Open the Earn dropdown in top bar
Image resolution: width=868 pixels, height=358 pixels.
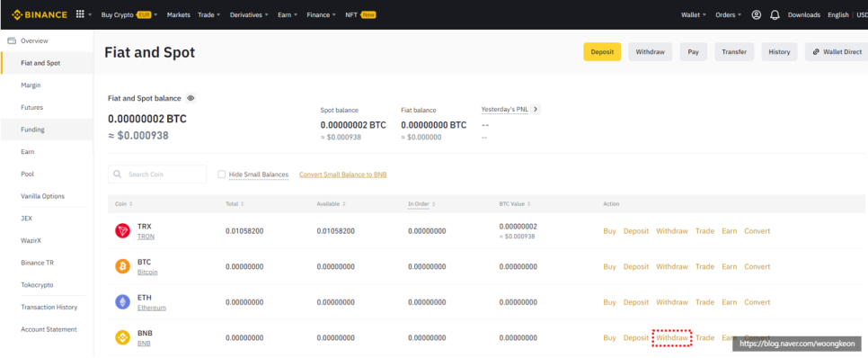tap(288, 15)
